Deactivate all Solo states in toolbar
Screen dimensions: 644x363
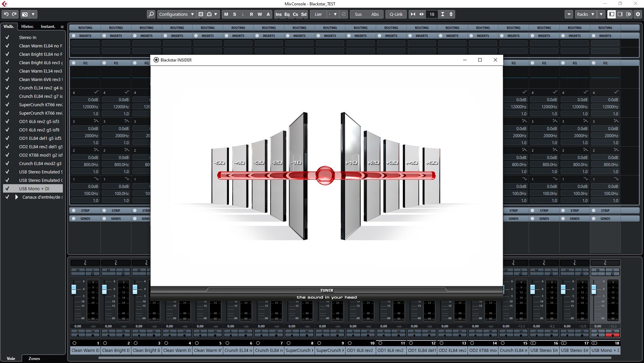pyautogui.click(x=235, y=14)
